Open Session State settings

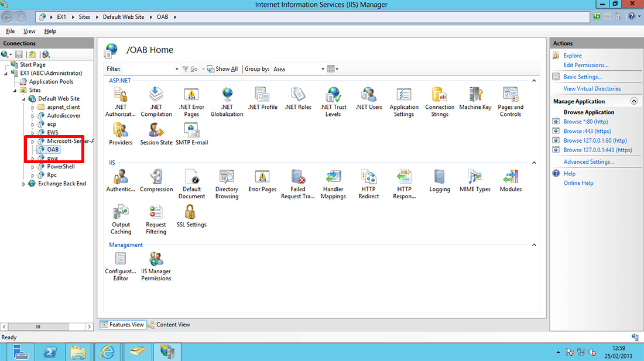click(156, 134)
